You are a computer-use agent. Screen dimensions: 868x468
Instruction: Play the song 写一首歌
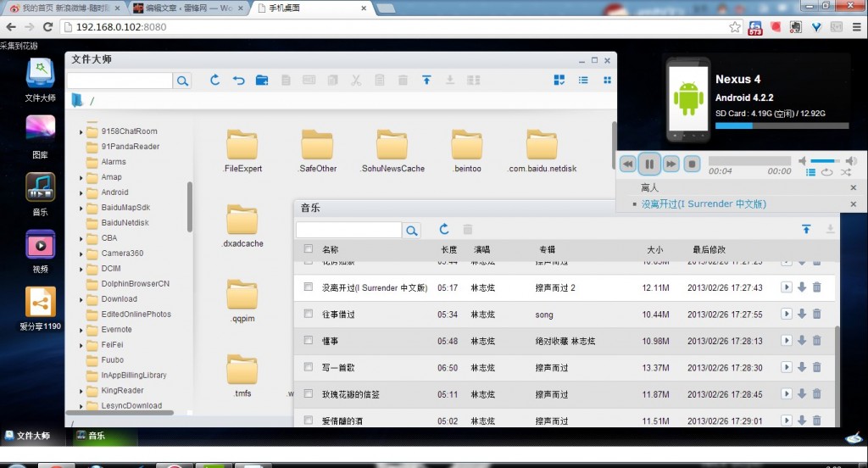[x=787, y=368]
